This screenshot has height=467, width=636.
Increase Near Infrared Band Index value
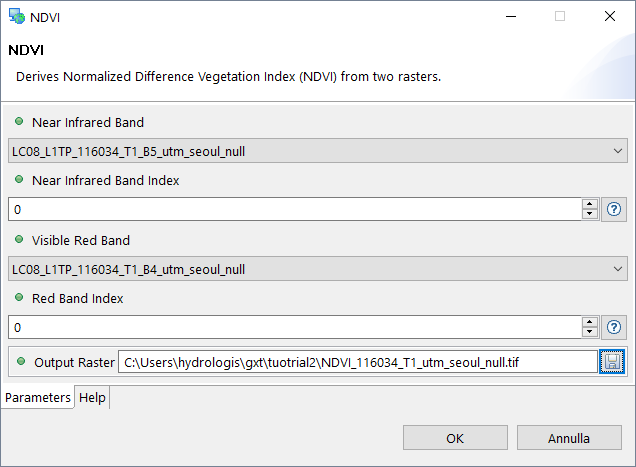coord(590,204)
